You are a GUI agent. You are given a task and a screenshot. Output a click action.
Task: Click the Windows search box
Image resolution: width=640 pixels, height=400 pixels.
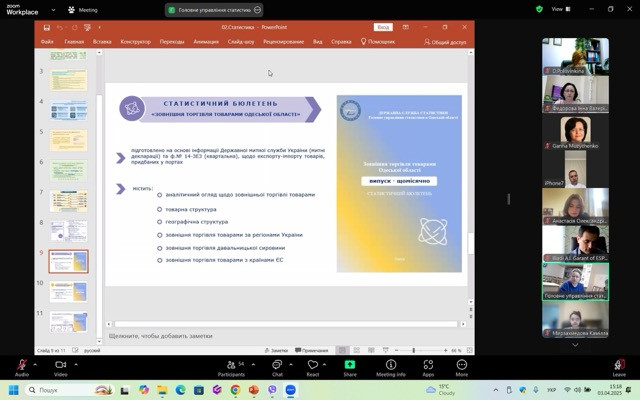69,390
